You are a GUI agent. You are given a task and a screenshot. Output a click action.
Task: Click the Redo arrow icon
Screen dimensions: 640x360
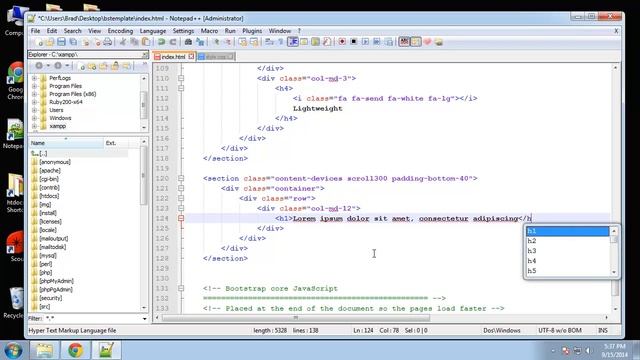click(x=173, y=42)
